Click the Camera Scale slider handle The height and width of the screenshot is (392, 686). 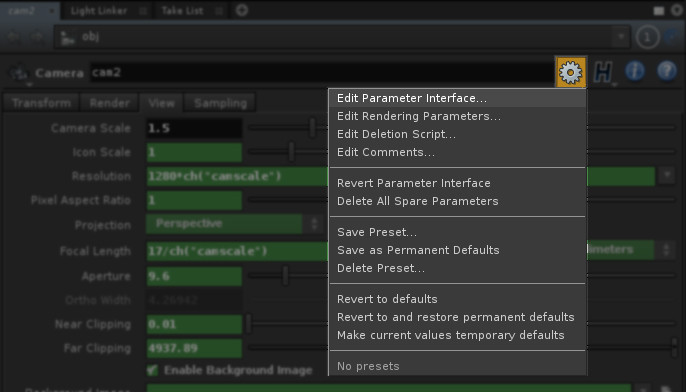[x=312, y=128]
